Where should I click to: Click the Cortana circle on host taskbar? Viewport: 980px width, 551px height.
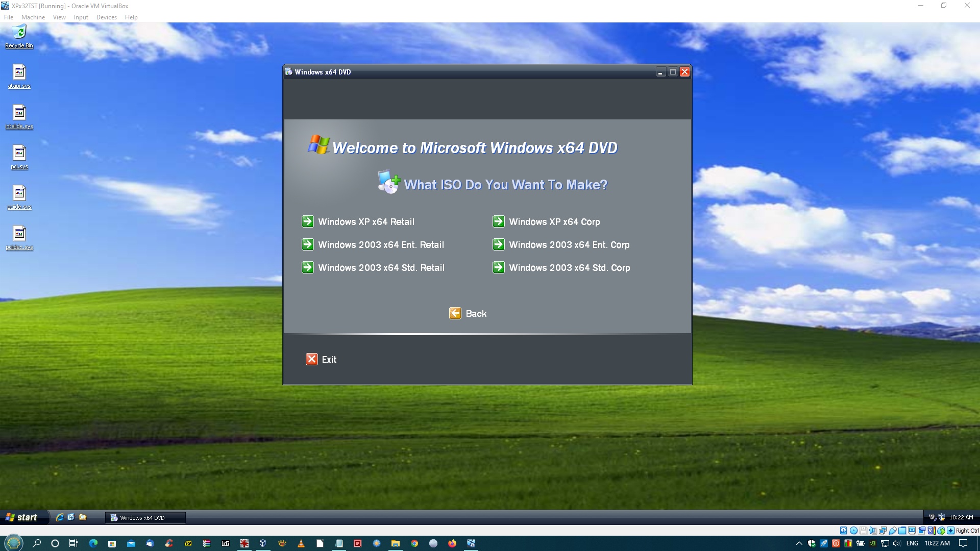click(55, 543)
